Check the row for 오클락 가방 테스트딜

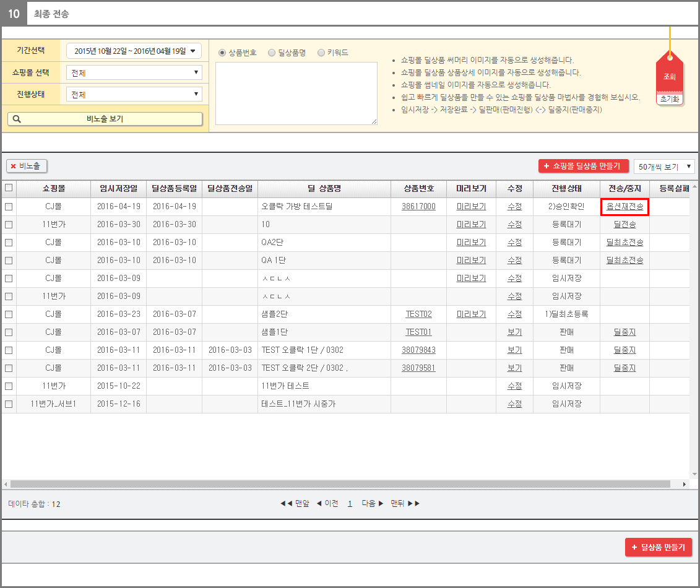tap(9, 207)
